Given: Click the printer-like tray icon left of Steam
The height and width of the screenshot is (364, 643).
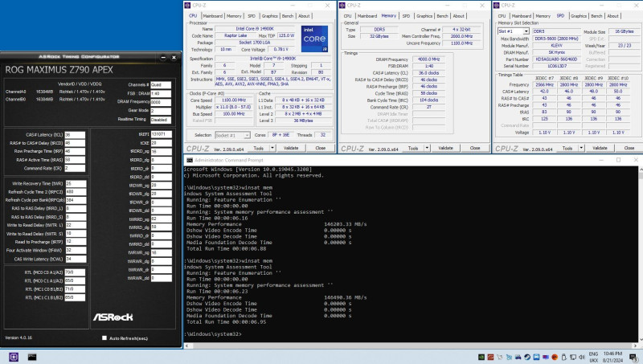Looking at the screenshot, I should (x=518, y=357).
